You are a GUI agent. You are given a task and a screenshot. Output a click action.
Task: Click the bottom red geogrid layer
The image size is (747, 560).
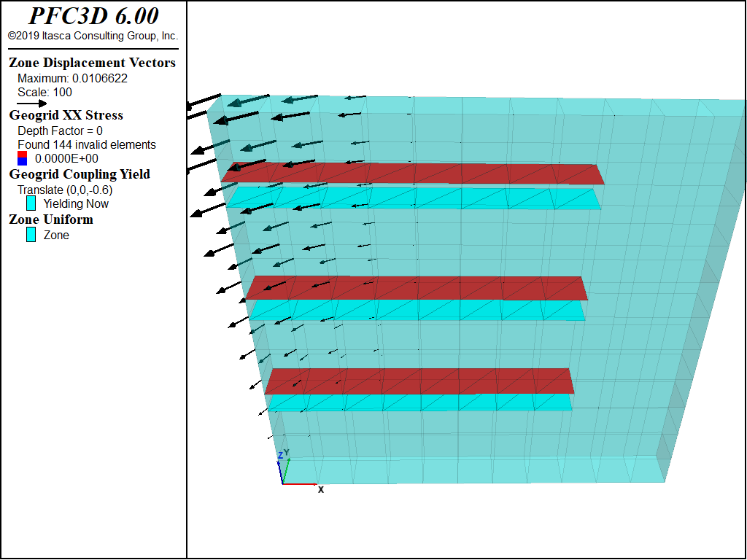(x=419, y=381)
